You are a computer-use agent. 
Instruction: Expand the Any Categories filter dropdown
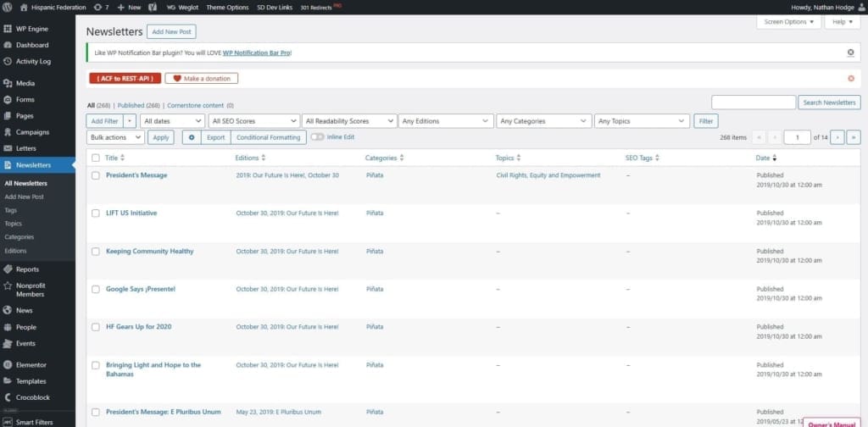click(542, 121)
